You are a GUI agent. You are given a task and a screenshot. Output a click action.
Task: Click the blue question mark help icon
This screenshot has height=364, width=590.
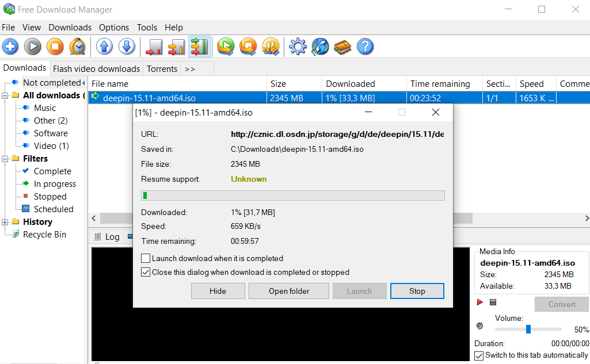coord(365,47)
